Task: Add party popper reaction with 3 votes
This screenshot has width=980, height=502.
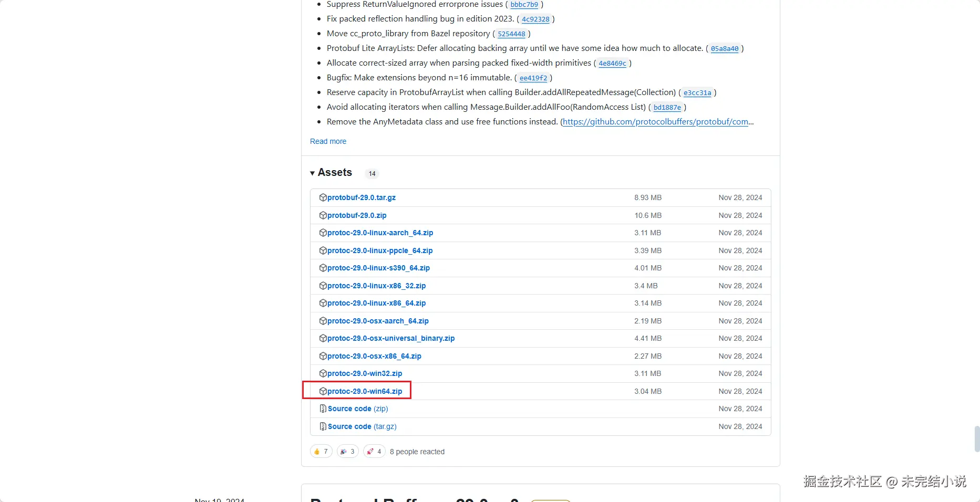Action: click(348, 452)
